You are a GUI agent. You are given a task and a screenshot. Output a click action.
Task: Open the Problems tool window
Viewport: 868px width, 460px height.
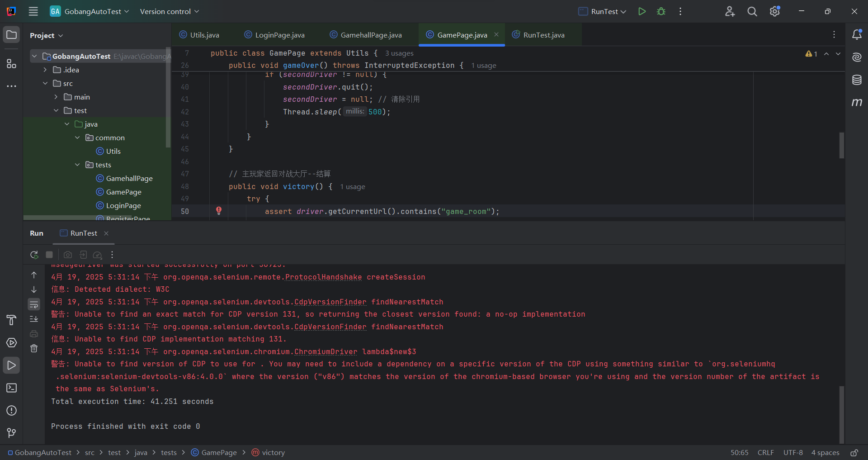click(x=12, y=411)
